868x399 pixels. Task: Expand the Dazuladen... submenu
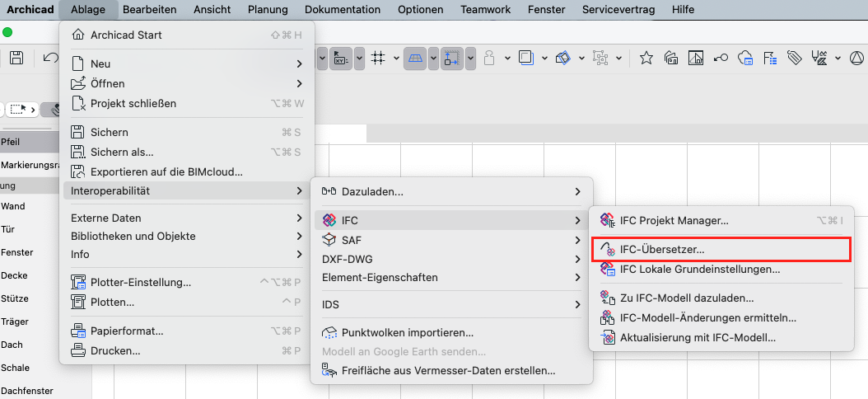452,192
